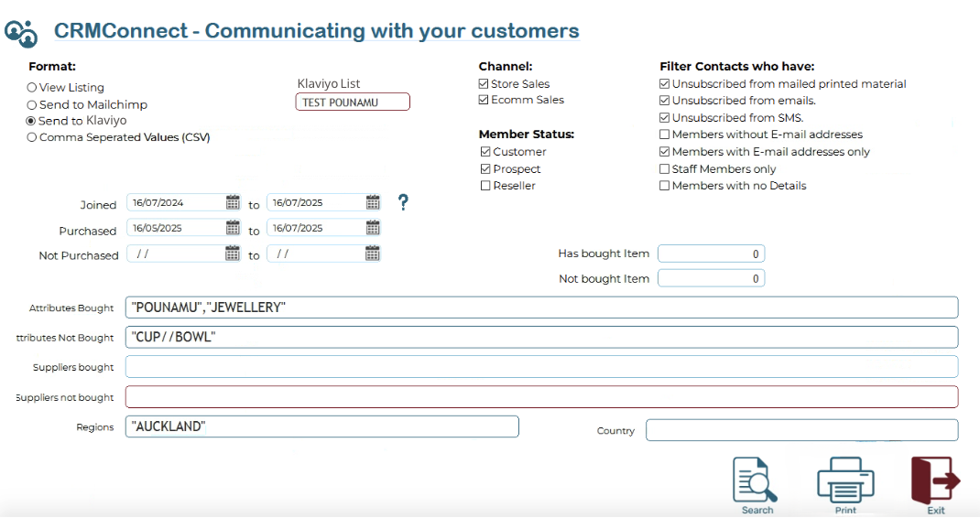Enable Reseller member status checkbox
This screenshot has width=980, height=518.
click(x=485, y=186)
